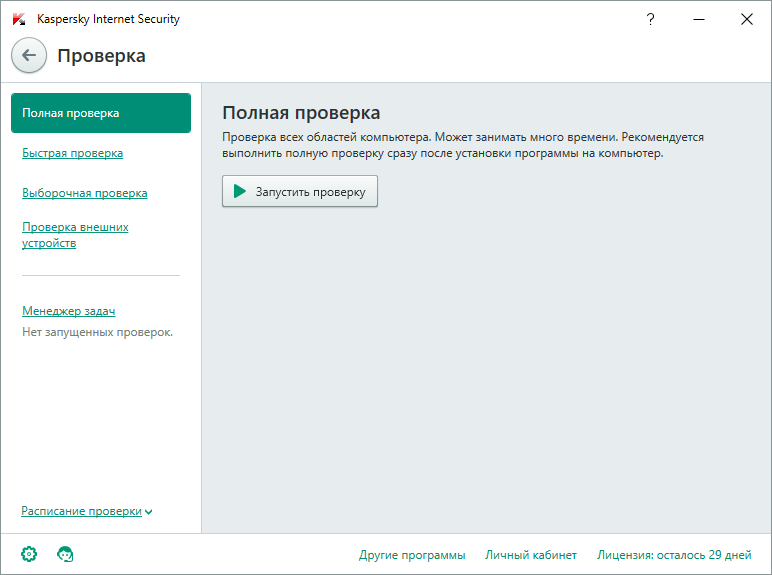Click the Нет запущенных проверок text
Image resolution: width=772 pixels, height=575 pixels.
point(97,332)
